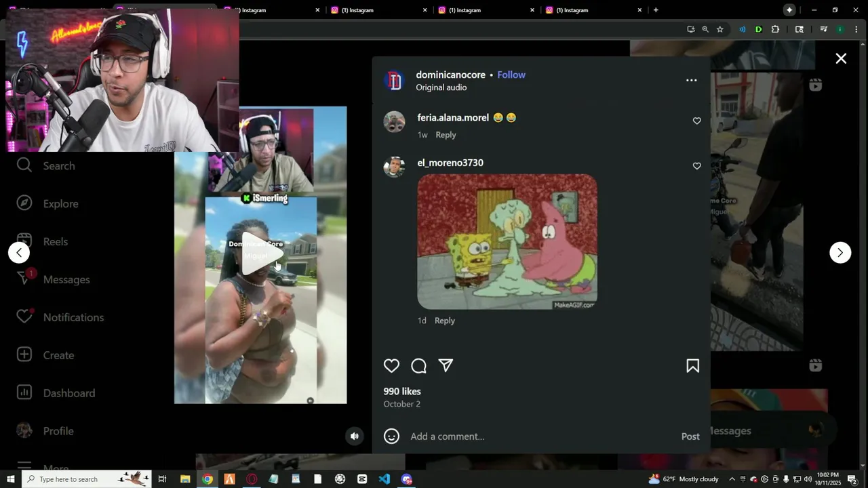Open the emoji picker in the comment box
The image size is (868, 488).
click(x=391, y=436)
